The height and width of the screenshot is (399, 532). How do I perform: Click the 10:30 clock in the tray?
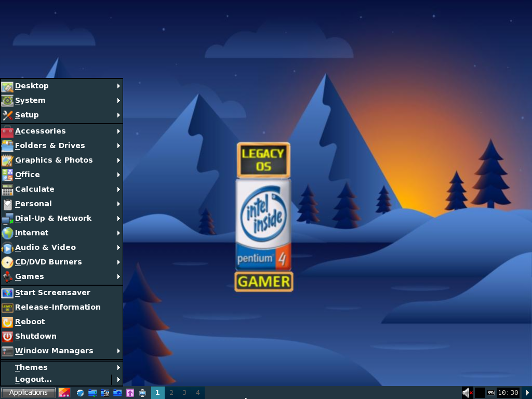click(x=508, y=393)
